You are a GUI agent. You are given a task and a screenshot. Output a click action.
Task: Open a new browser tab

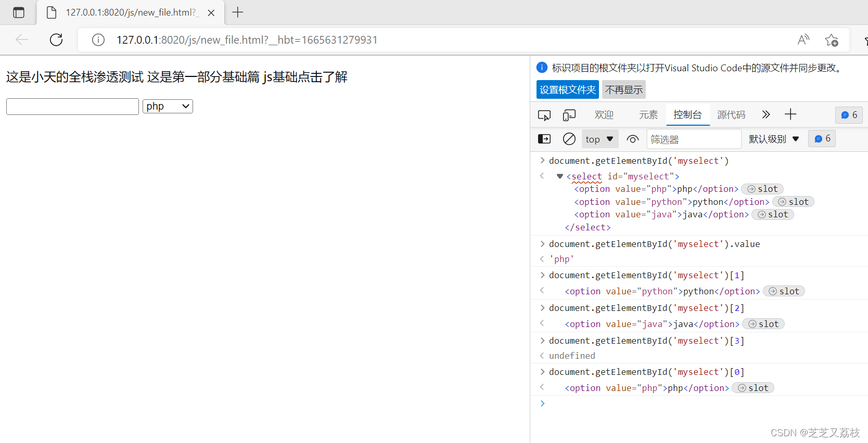click(238, 12)
